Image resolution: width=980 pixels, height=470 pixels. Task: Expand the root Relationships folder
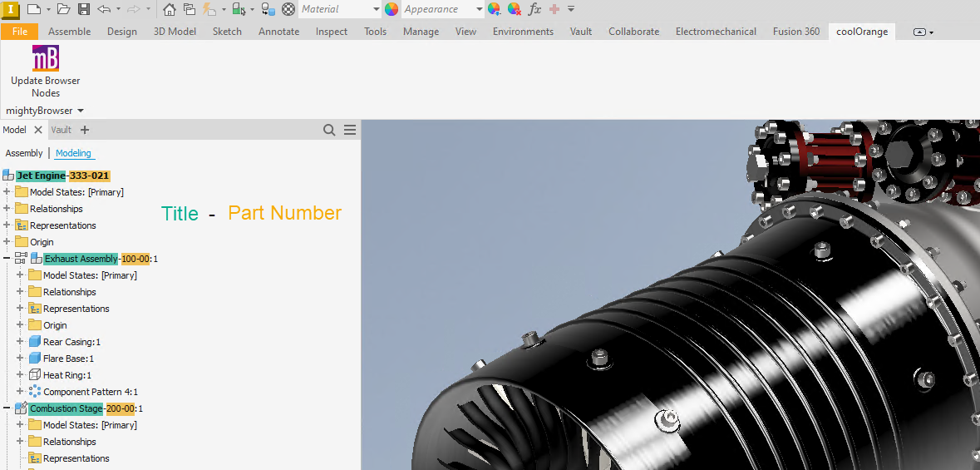(x=7, y=209)
